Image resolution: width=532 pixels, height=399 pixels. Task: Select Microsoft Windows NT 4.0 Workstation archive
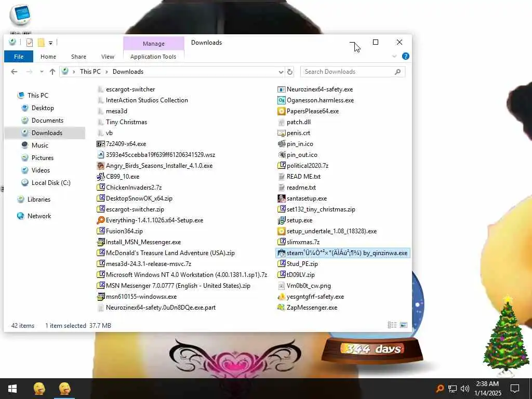pos(187,275)
